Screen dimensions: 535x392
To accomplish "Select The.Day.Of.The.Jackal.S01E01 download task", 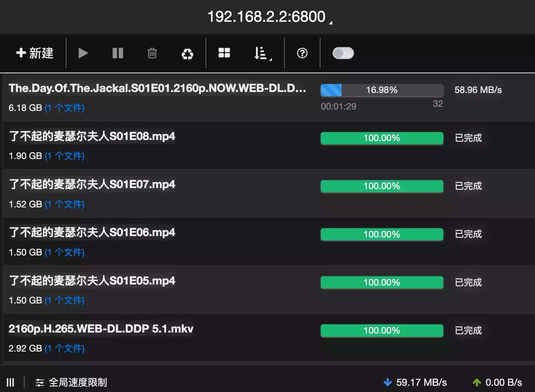I will click(x=157, y=88).
